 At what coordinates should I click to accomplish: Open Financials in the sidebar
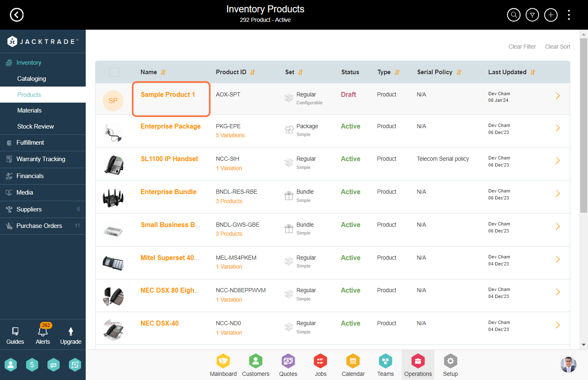pos(43,176)
